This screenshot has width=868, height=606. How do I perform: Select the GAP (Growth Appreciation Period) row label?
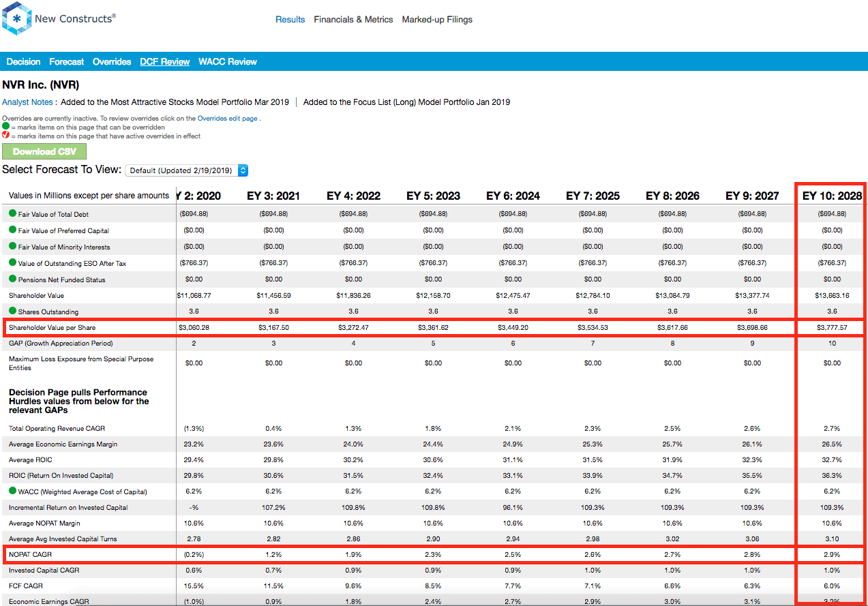[x=61, y=344]
